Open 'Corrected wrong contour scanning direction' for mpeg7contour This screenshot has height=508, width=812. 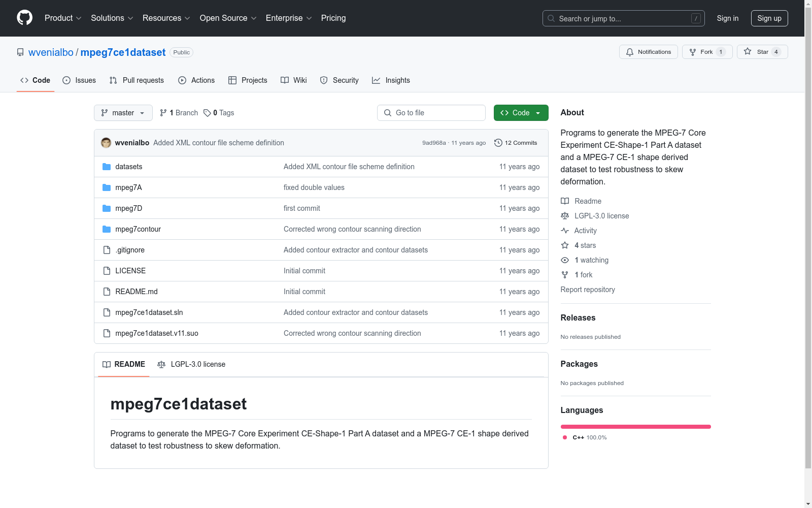click(352, 229)
